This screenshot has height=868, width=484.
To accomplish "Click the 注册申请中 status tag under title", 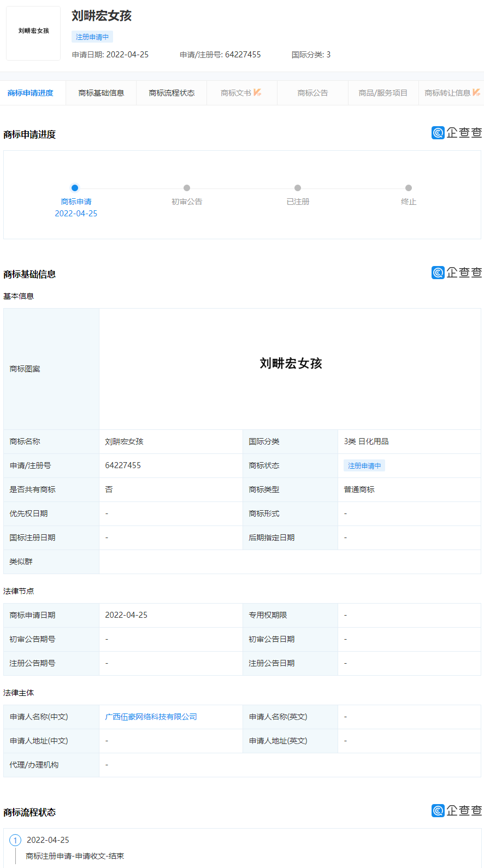I will point(92,37).
